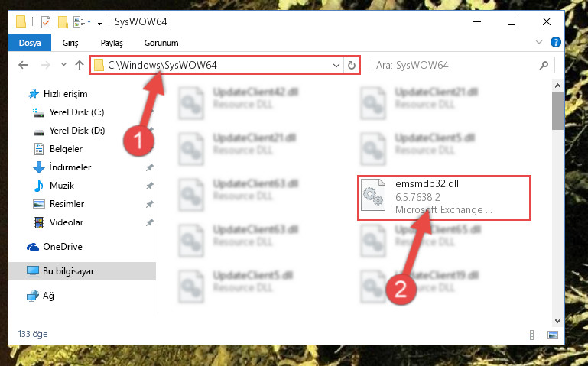The image size is (588, 366).
Task: Open the Help question mark icon
Action: pos(555,42)
